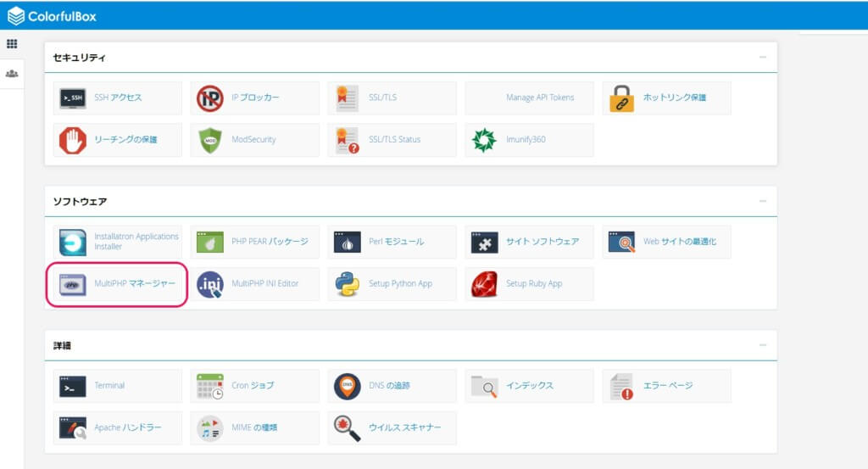Click the Imunify360 green star icon

(483, 139)
